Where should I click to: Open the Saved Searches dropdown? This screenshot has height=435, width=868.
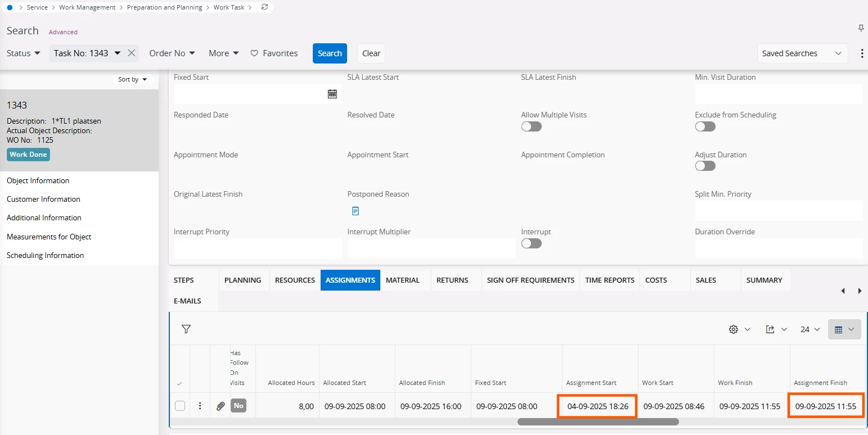[802, 53]
